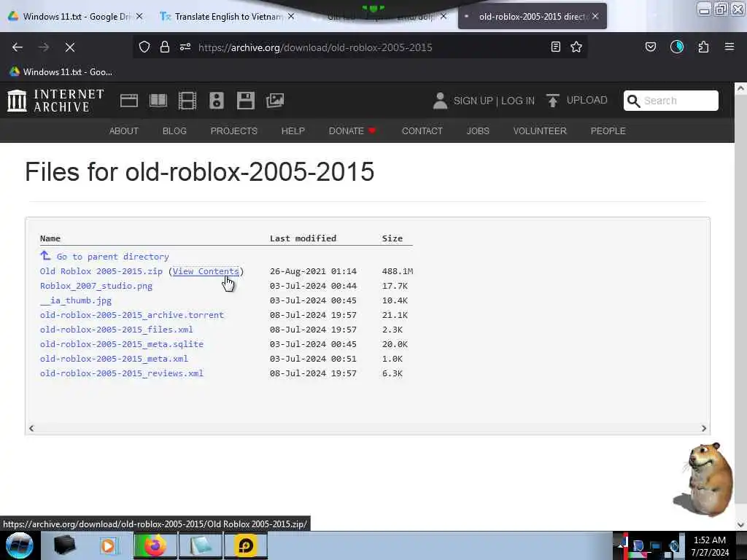
Task: Open the media player taskbar icon
Action: [108, 545]
